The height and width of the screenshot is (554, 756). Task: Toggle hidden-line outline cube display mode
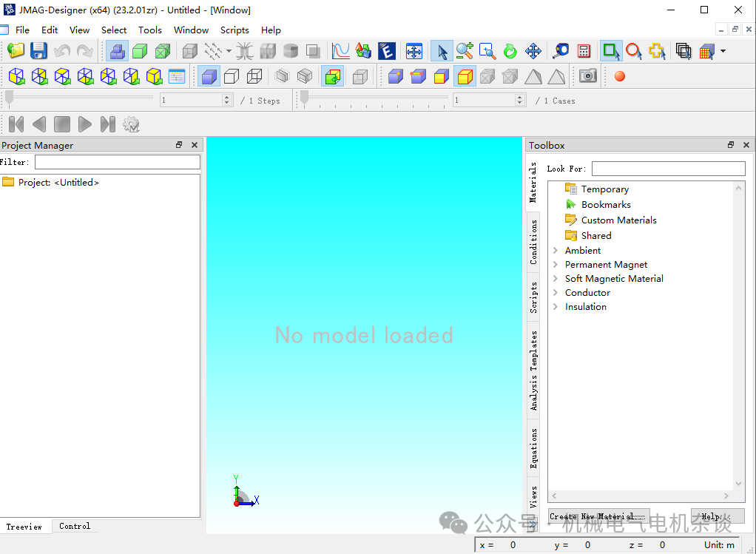(x=232, y=76)
